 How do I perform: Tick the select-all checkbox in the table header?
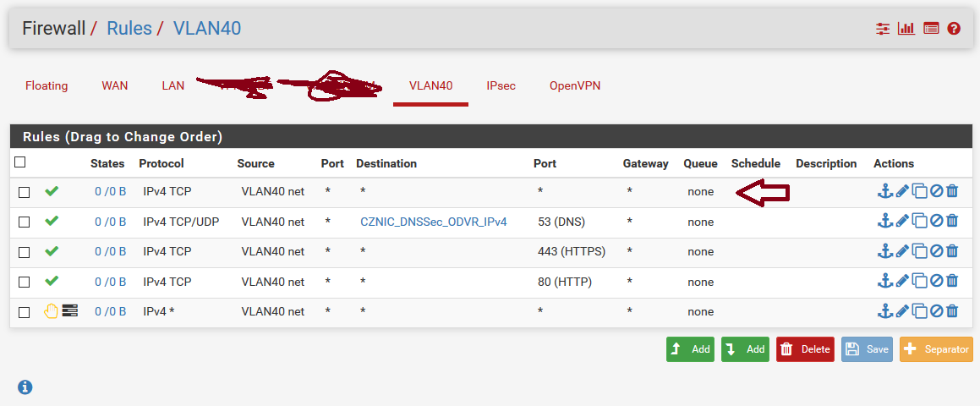point(20,162)
